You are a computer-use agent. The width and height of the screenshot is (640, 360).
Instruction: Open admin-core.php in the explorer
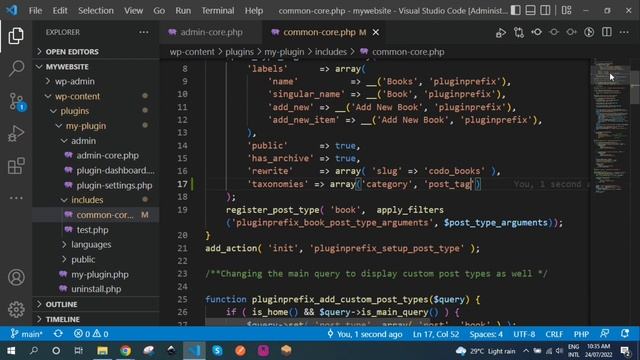click(107, 156)
